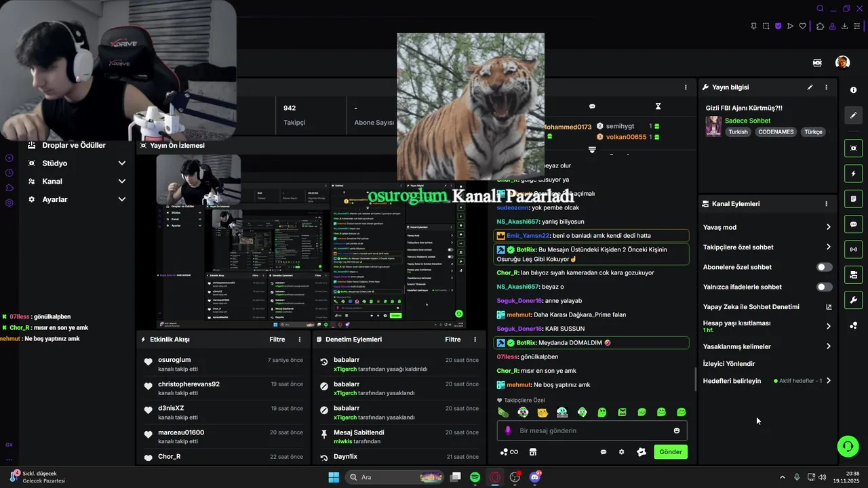Click the star hype icon beside Gönder
This screenshot has width=868, height=488.
642,452
